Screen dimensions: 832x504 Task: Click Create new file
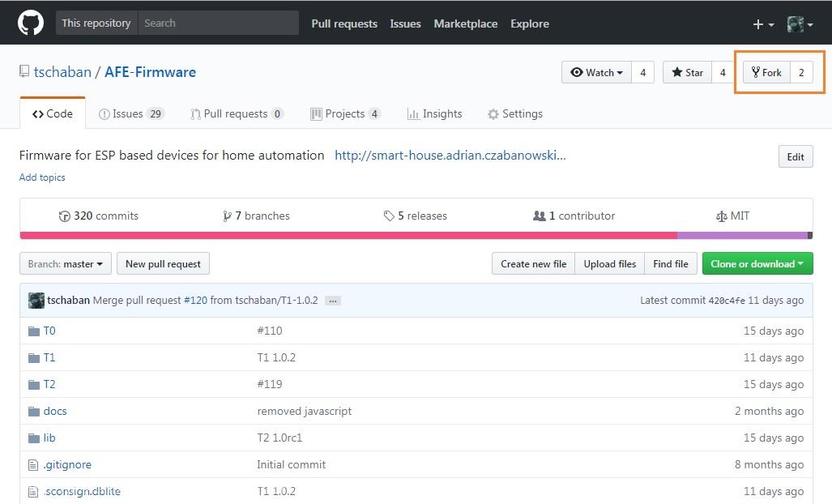pos(533,263)
